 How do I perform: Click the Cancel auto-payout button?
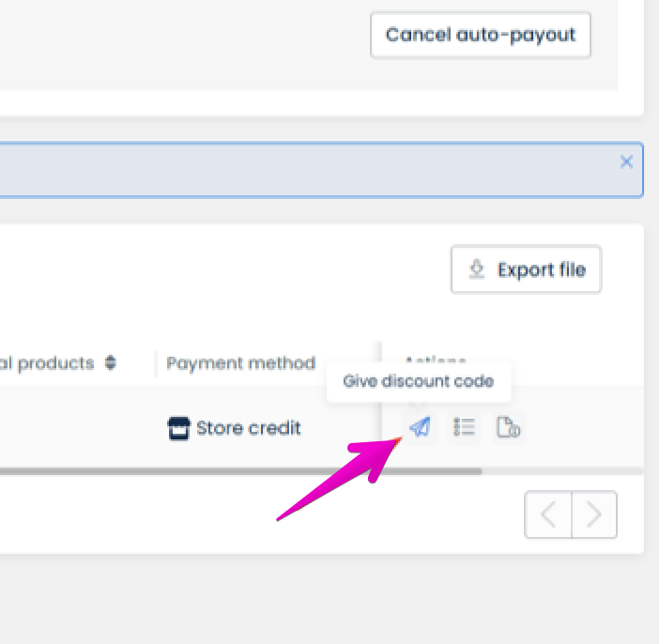(x=481, y=36)
